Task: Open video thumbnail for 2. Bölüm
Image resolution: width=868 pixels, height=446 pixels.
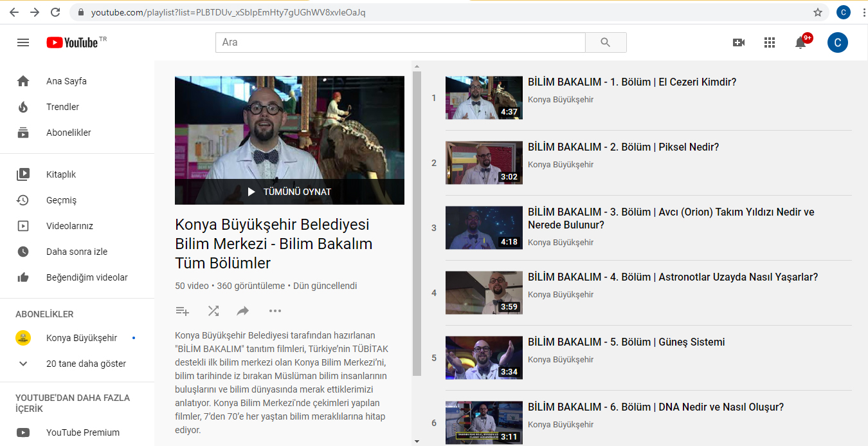Action: click(484, 163)
